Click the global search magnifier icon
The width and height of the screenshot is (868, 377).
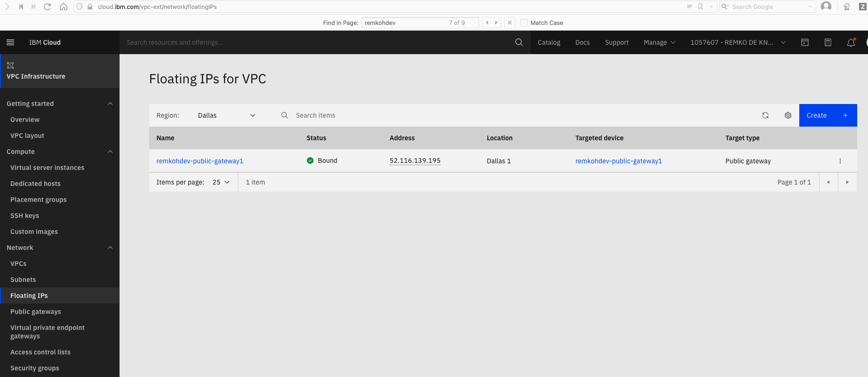tap(519, 42)
